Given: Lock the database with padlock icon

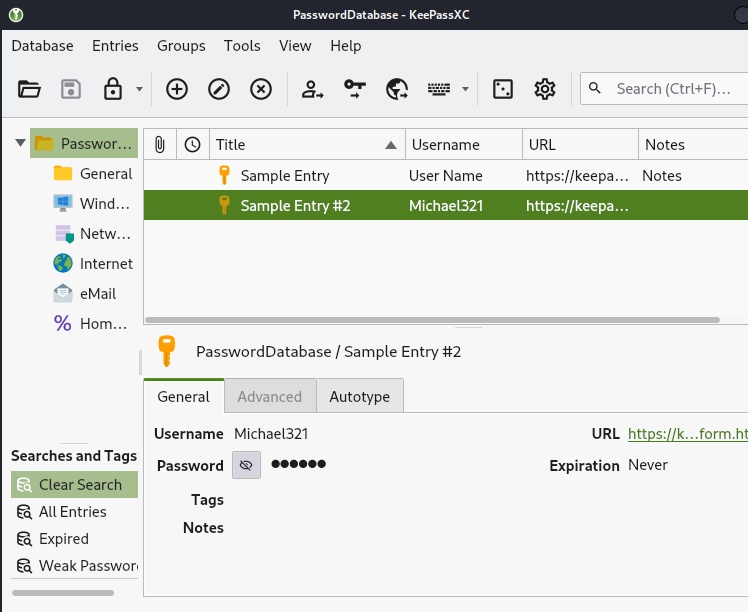Looking at the screenshot, I should pyautogui.click(x=113, y=89).
